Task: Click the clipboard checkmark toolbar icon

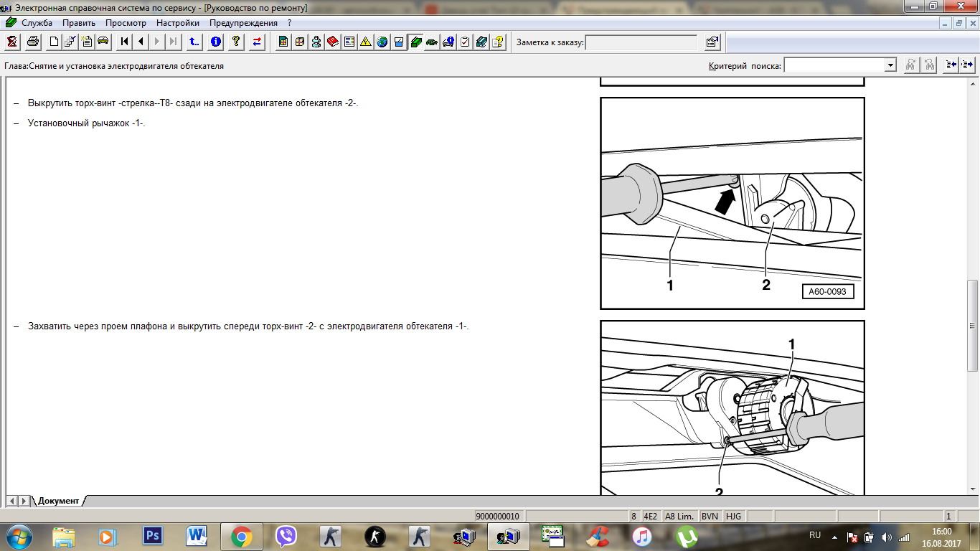Action: (x=465, y=42)
